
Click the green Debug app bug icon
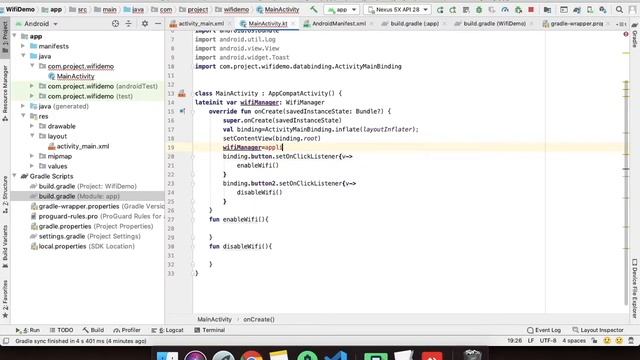[x=479, y=9]
